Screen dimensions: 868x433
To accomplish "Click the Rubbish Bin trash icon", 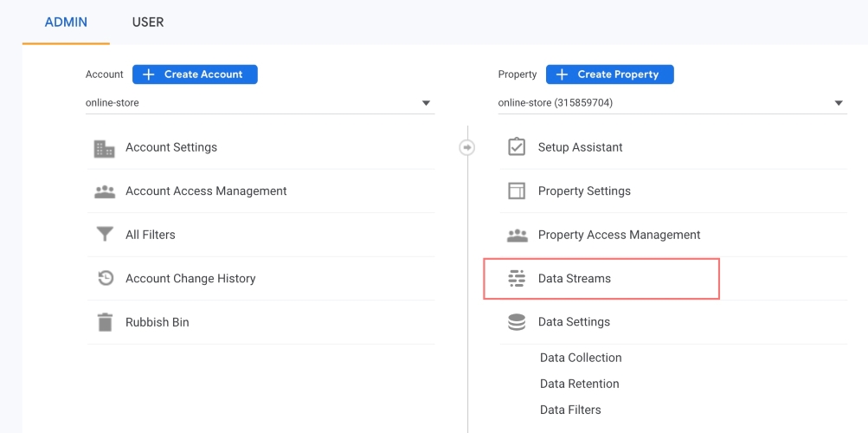I will [x=105, y=322].
